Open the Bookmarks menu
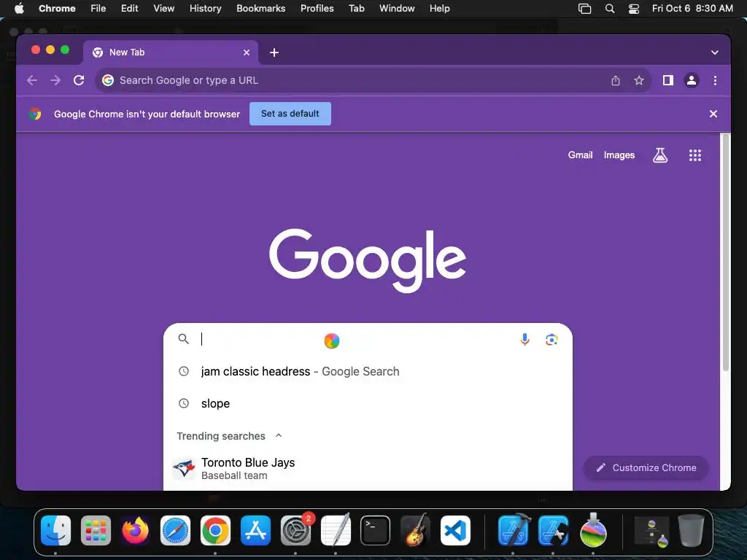The width and height of the screenshot is (747, 560). pos(260,9)
